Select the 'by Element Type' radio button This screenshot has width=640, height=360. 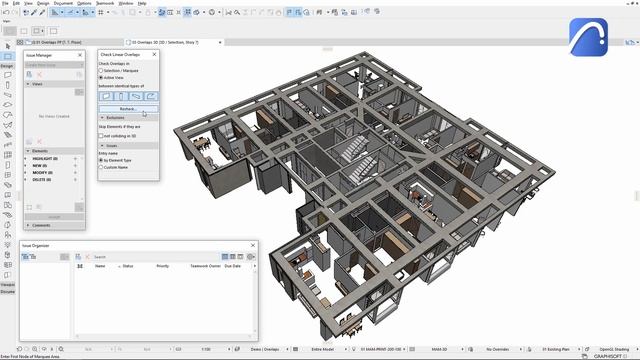coord(101,160)
